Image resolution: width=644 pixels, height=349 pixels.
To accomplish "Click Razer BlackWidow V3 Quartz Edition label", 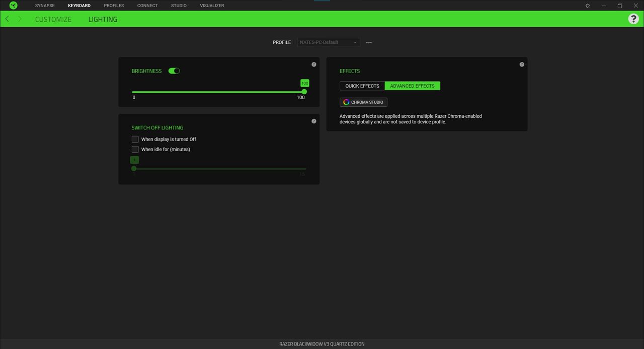I will tap(322, 344).
